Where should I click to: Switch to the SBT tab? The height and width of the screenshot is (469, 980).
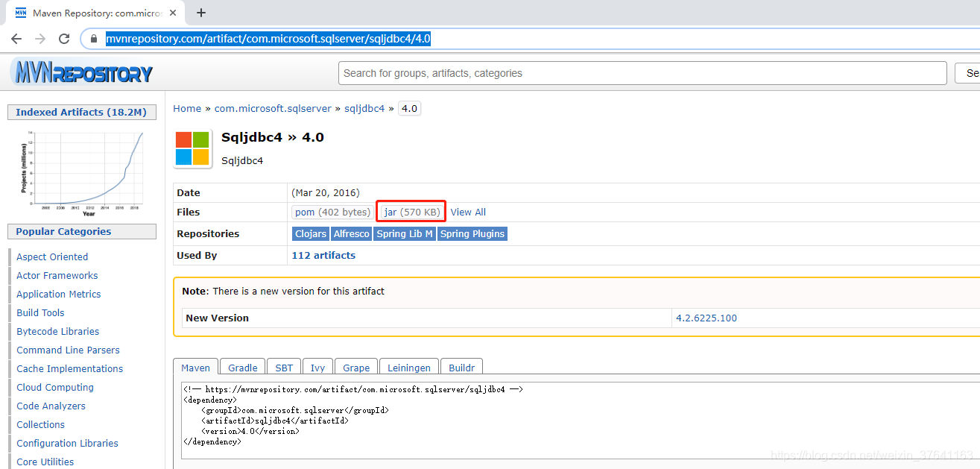[283, 367]
